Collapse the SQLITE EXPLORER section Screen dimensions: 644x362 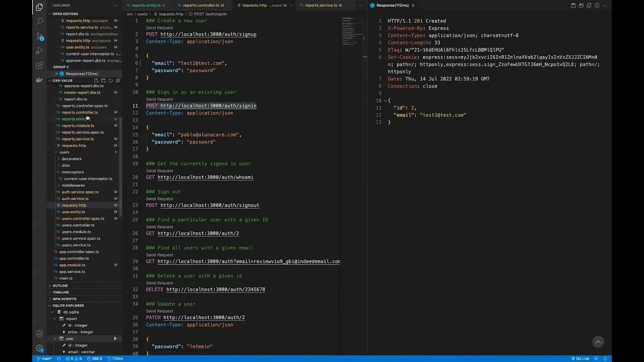point(68,305)
